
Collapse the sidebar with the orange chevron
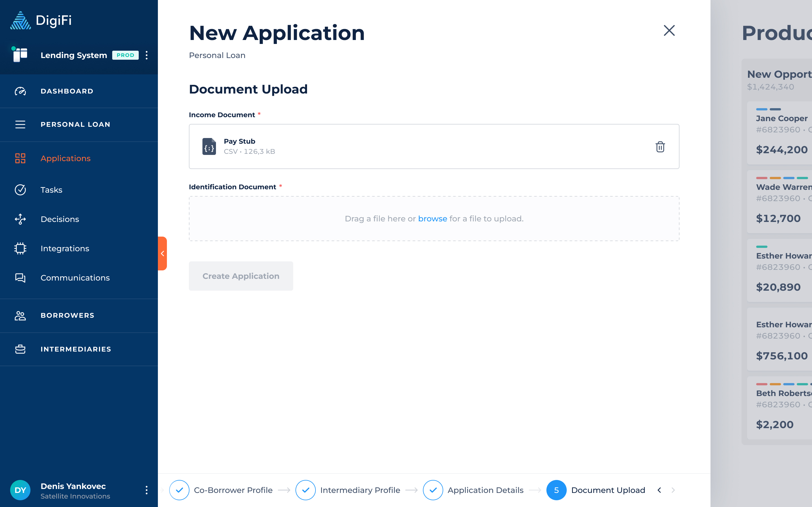tap(162, 253)
